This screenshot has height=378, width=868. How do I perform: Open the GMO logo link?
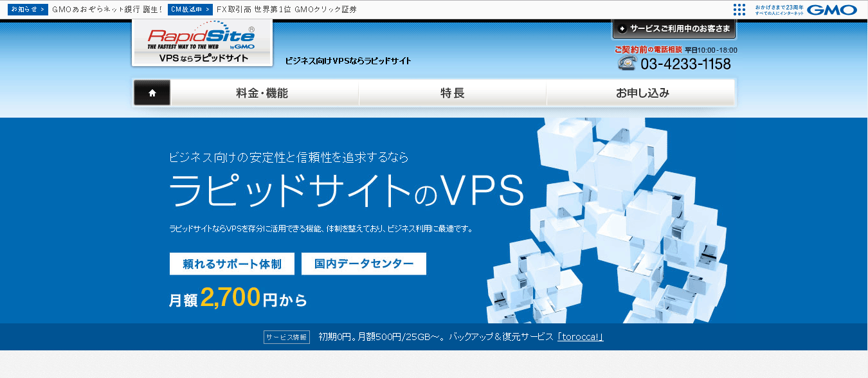832,10
